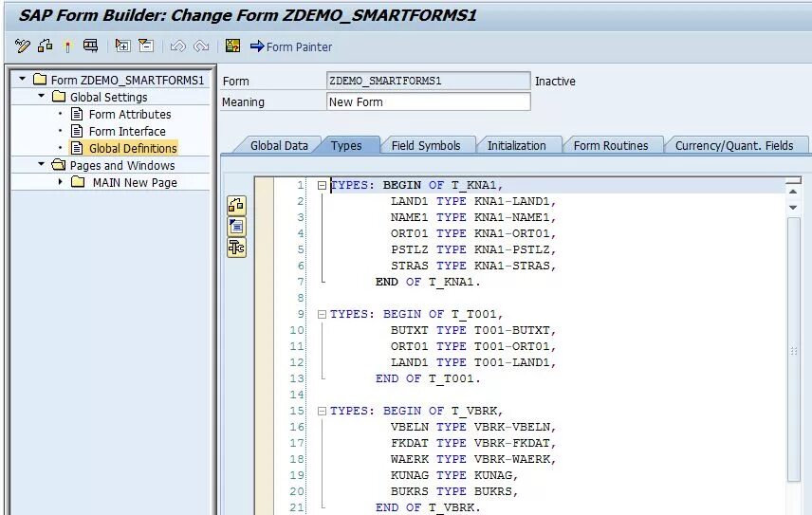Click editor scrollbar up arrow
The width and height of the screenshot is (812, 515).
click(x=793, y=192)
